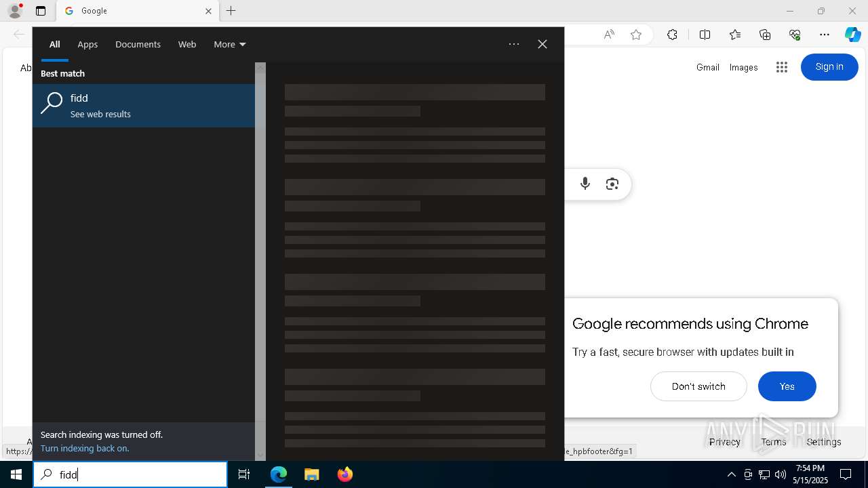
Task: Open the Collections icon
Action: [x=765, y=35]
